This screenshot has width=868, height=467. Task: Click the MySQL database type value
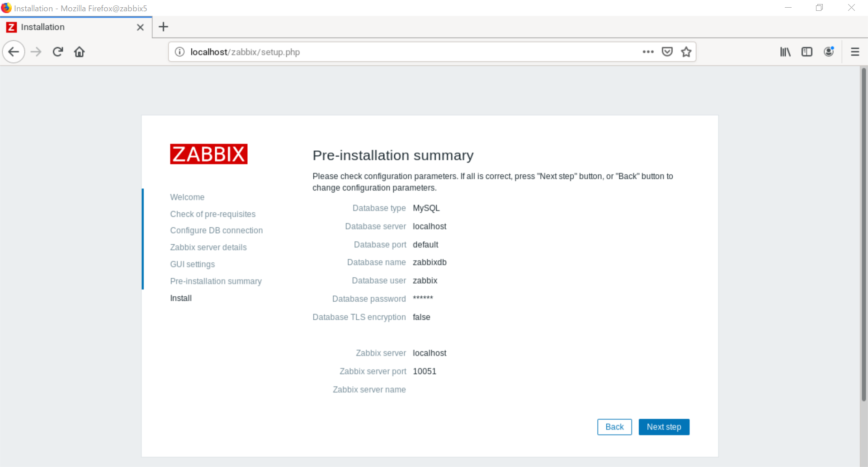[426, 208]
